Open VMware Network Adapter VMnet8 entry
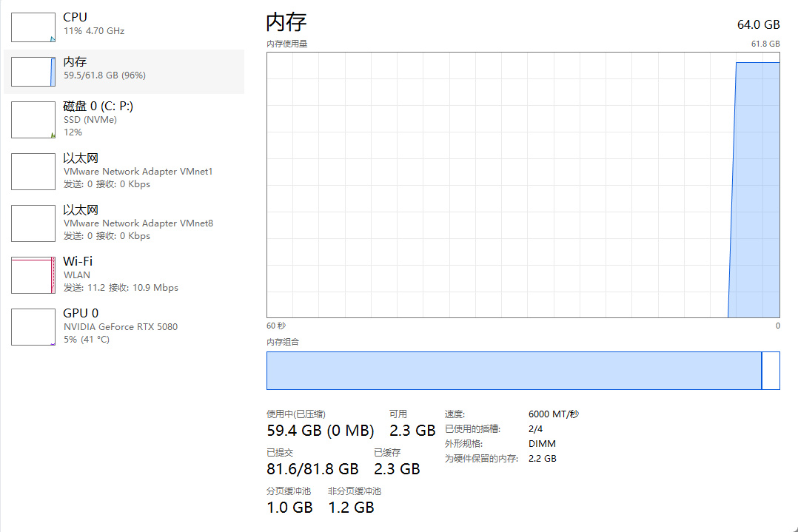Screen dimensions: 798x532 click(138, 223)
